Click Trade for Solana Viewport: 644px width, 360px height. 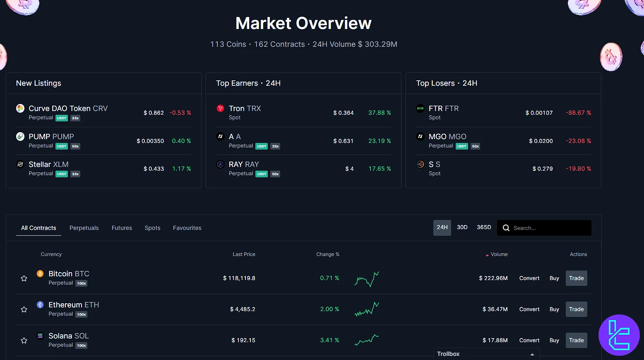coord(576,340)
